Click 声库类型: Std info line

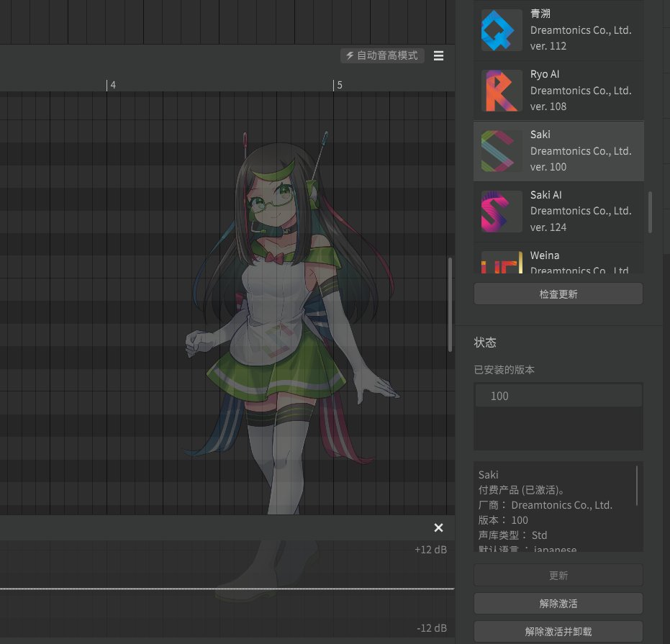point(512,535)
